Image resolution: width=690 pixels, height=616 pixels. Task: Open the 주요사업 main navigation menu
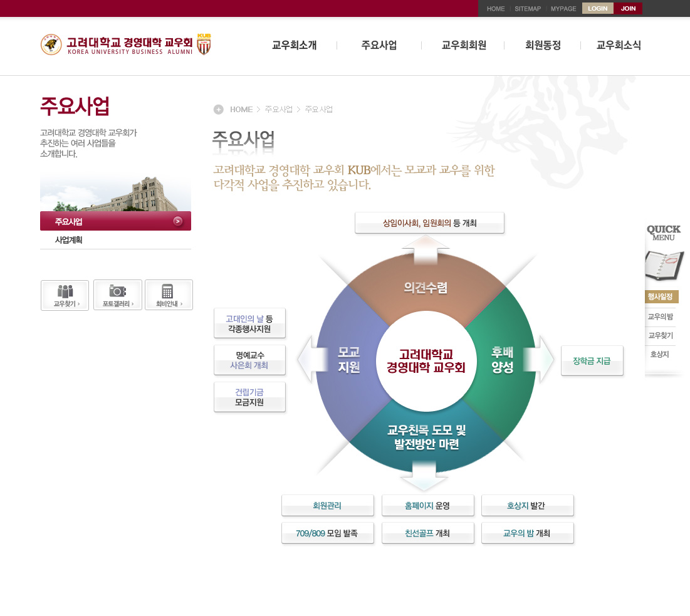click(x=379, y=45)
